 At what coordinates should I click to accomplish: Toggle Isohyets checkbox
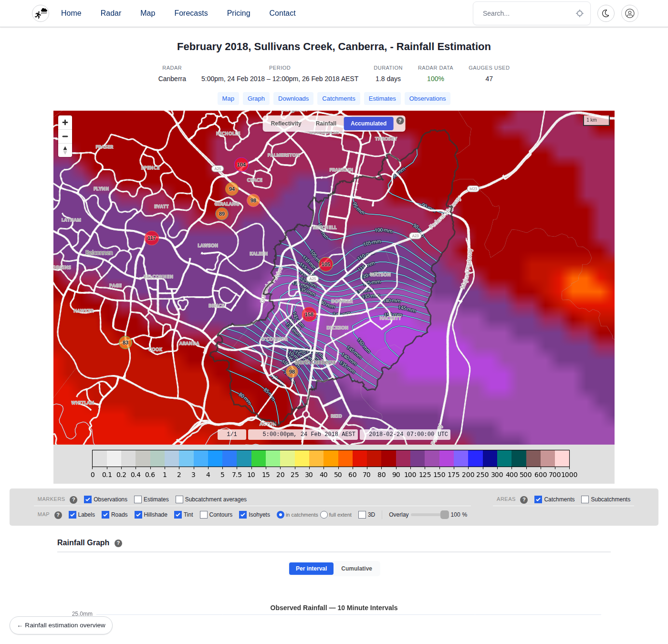point(243,515)
